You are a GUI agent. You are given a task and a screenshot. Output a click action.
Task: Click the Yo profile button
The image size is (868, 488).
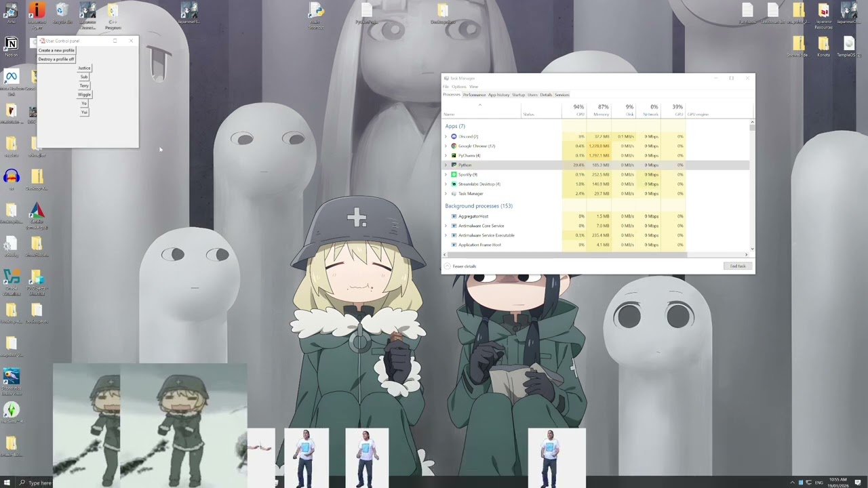tap(84, 103)
